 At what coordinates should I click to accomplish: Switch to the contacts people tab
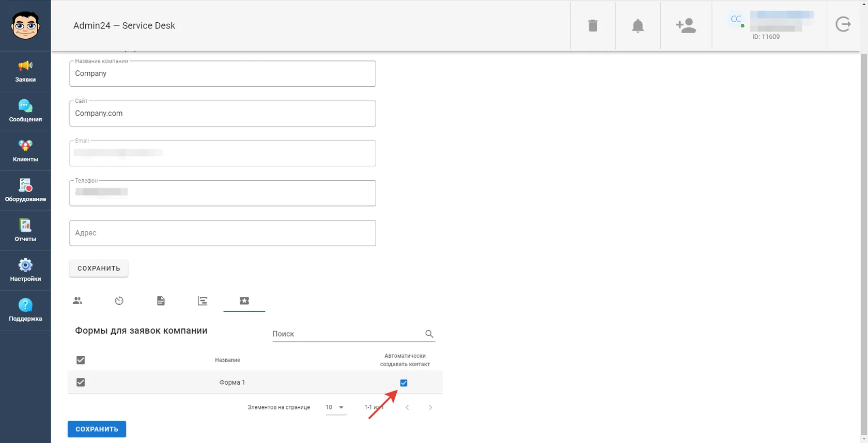[78, 300]
